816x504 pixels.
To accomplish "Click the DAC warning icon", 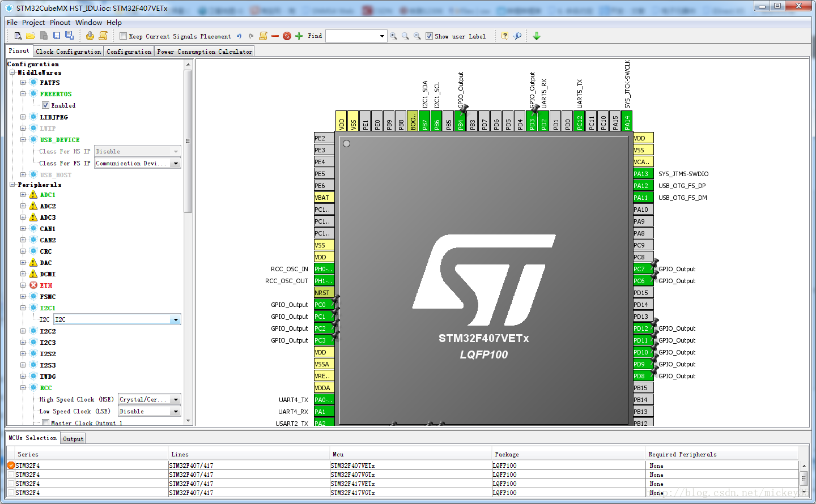I will pos(33,263).
